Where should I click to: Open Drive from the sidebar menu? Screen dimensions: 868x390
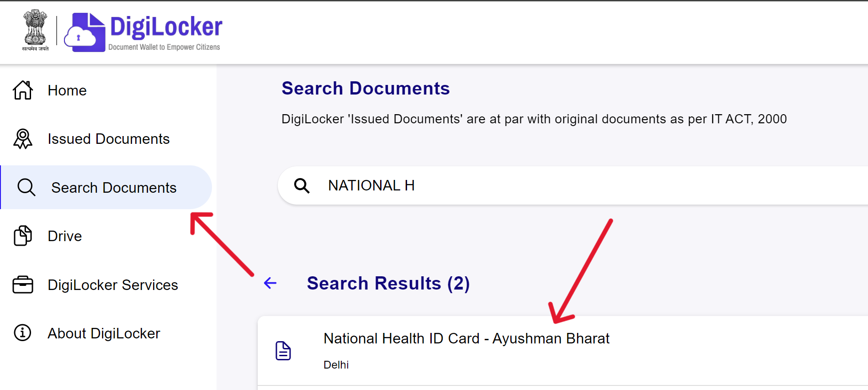[64, 236]
